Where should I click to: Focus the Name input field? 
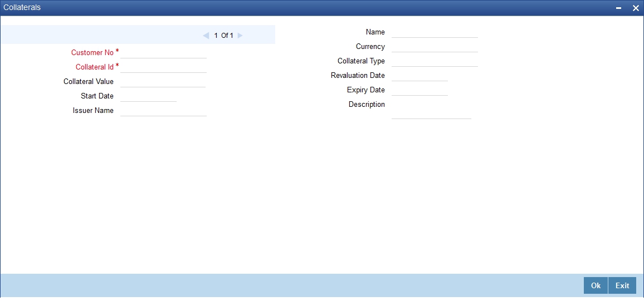pos(435,32)
